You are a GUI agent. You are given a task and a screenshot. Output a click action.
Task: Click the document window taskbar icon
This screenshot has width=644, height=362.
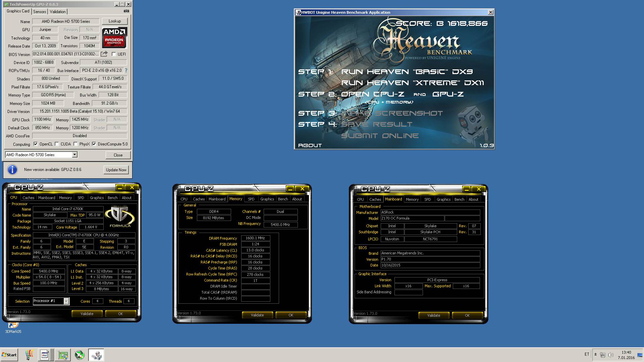pos(45,355)
